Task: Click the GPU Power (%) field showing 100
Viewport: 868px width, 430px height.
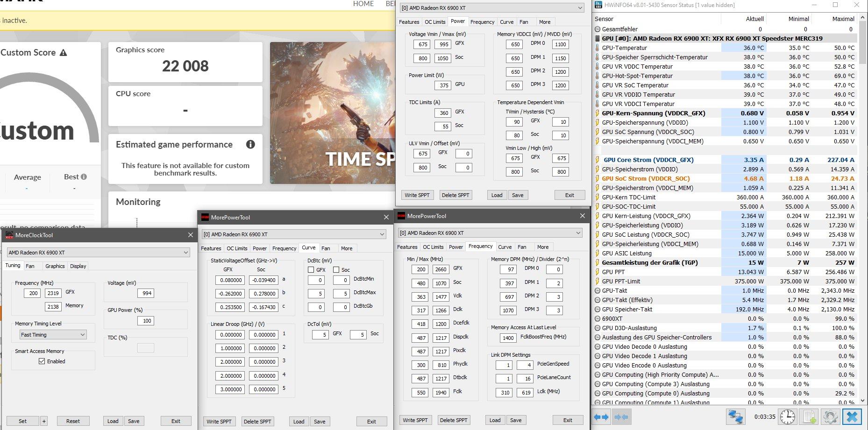Action: (146, 321)
